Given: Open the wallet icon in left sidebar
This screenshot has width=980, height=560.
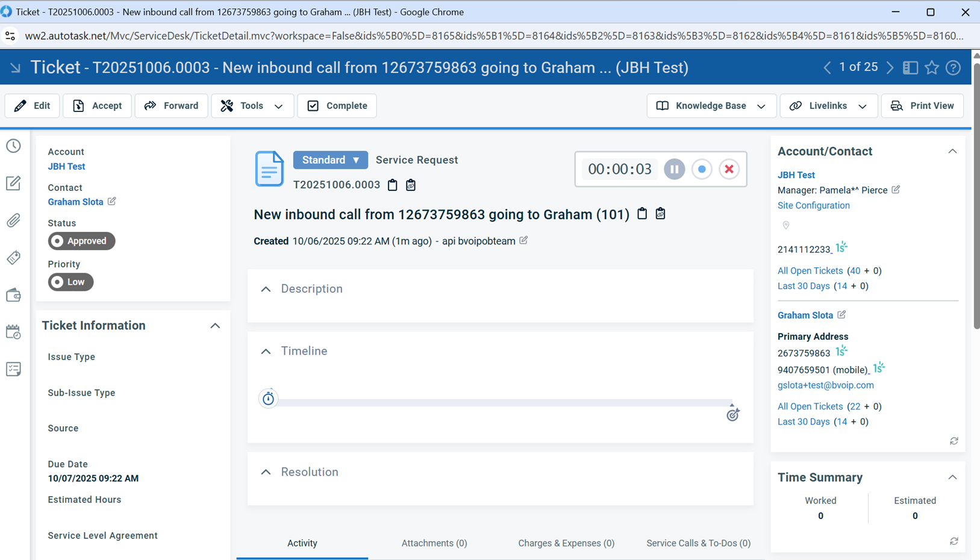Looking at the screenshot, I should (13, 295).
